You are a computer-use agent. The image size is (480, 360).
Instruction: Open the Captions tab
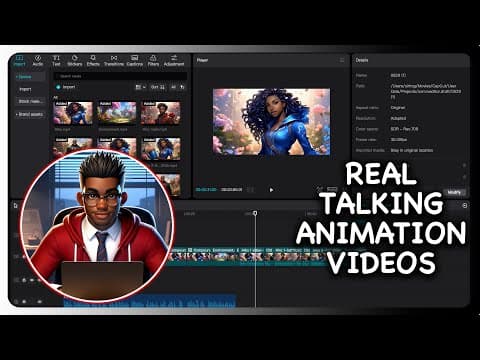pyautogui.click(x=134, y=61)
